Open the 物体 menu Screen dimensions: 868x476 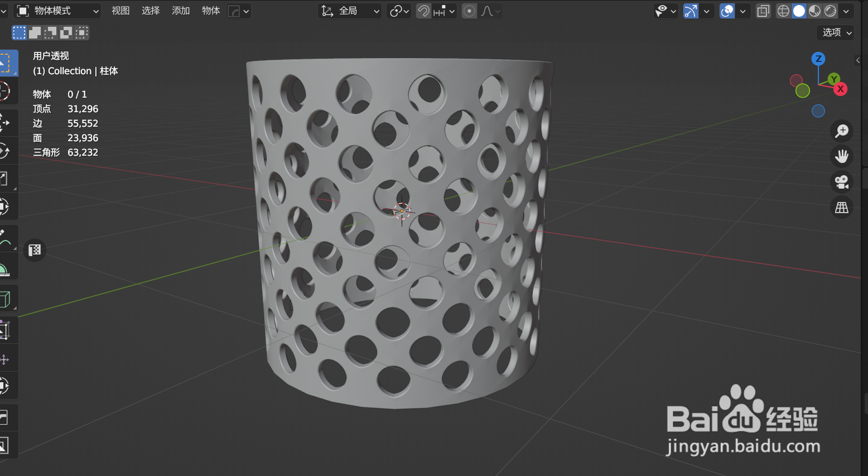(211, 11)
